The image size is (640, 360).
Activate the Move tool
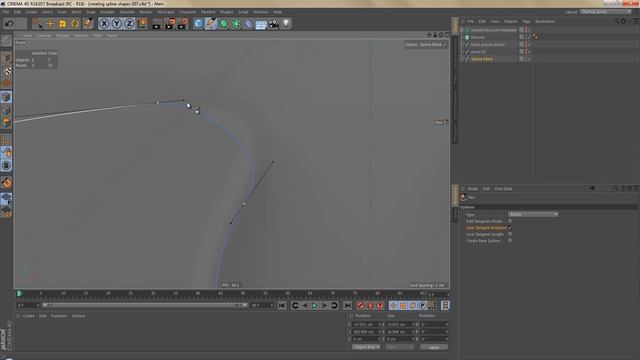click(50, 24)
